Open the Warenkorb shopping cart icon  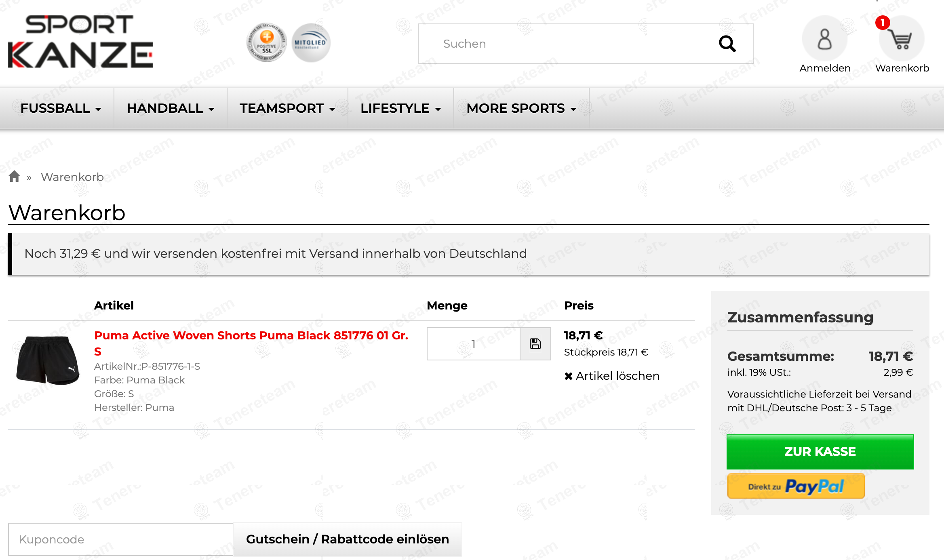902,40
